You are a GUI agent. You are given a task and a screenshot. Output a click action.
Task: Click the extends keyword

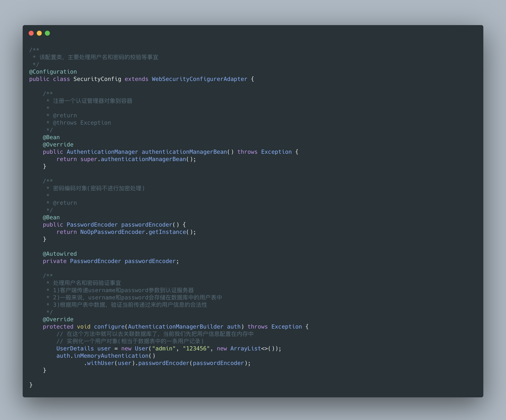[x=136, y=79]
